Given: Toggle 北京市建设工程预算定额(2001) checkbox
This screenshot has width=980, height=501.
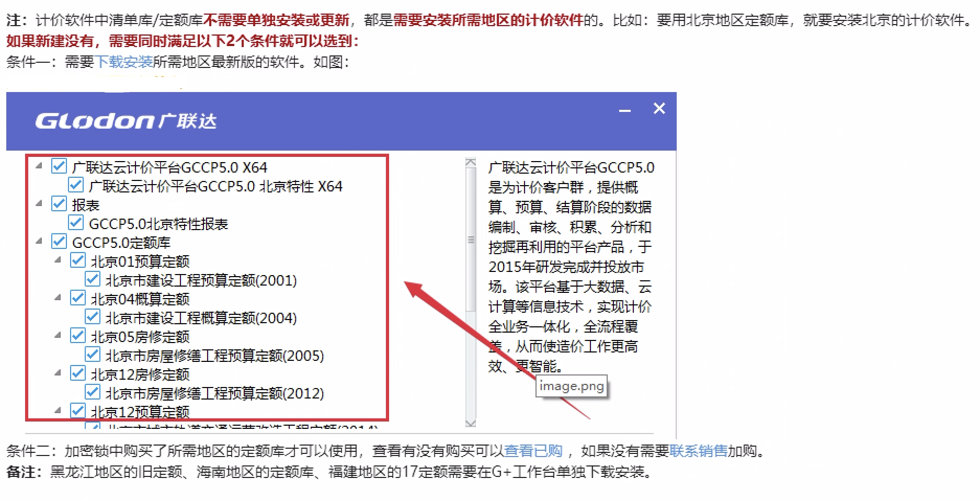Looking at the screenshot, I should coord(93,279).
